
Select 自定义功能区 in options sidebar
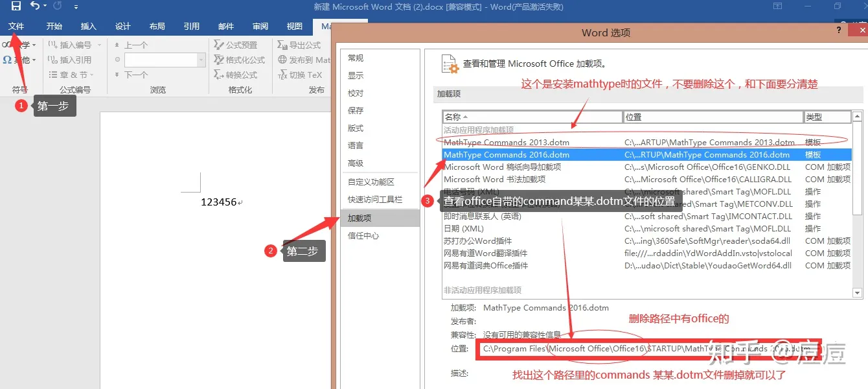tap(380, 182)
